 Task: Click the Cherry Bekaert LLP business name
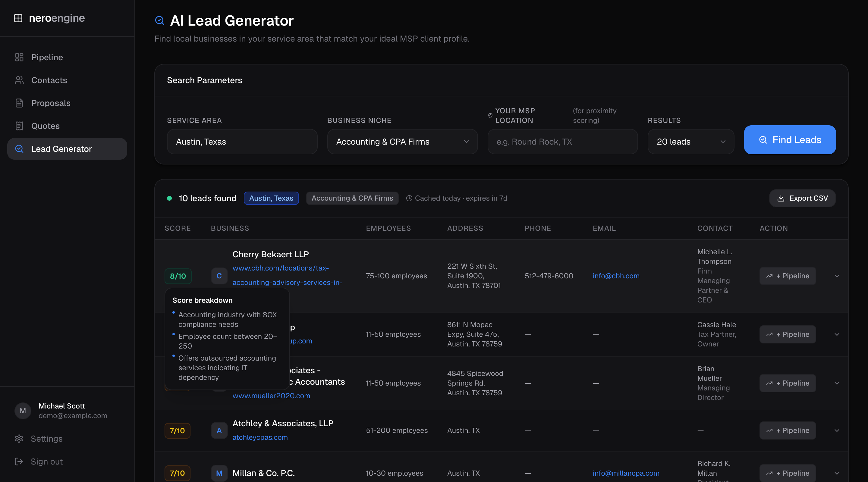tap(270, 254)
